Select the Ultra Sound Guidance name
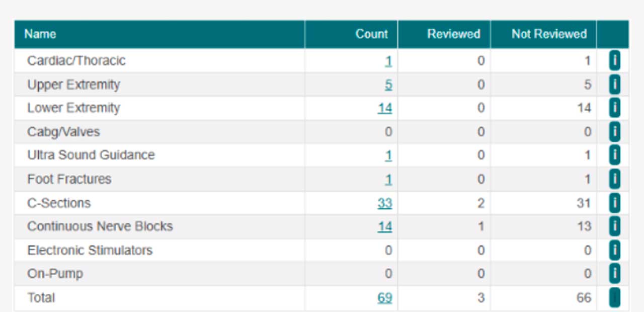 [91, 155]
